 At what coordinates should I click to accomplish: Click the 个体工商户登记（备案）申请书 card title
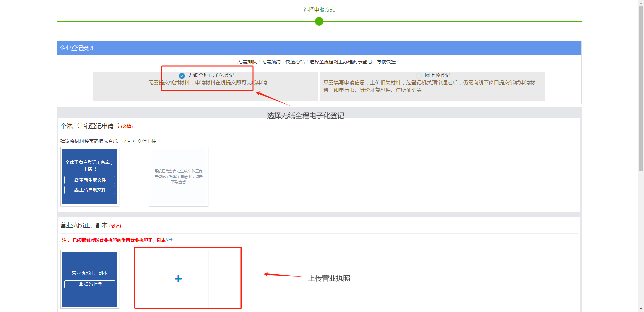(90, 166)
